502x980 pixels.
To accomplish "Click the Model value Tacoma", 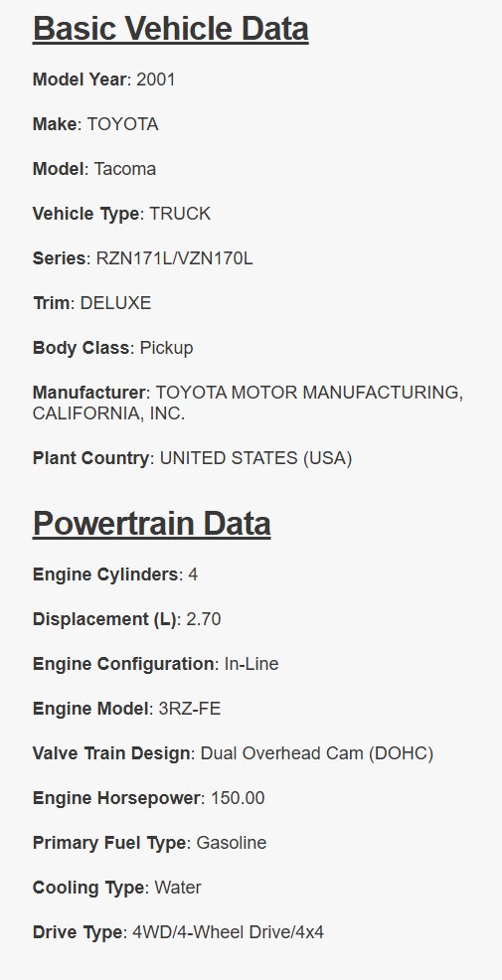I will point(125,169).
